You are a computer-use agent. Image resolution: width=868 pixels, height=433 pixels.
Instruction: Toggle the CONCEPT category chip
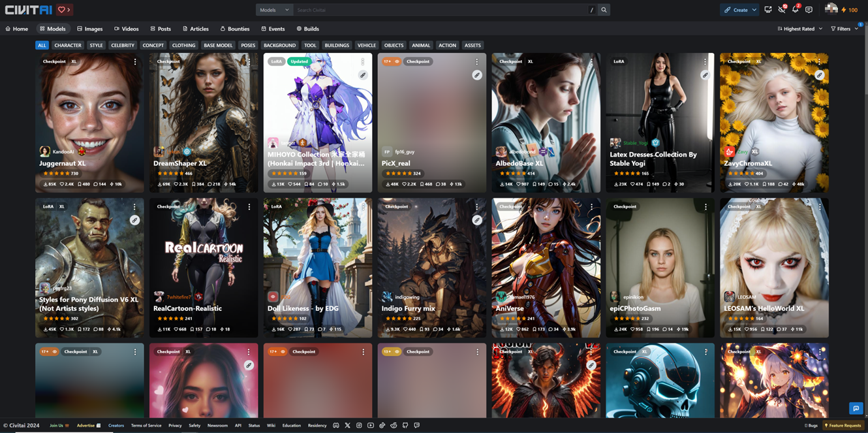153,45
